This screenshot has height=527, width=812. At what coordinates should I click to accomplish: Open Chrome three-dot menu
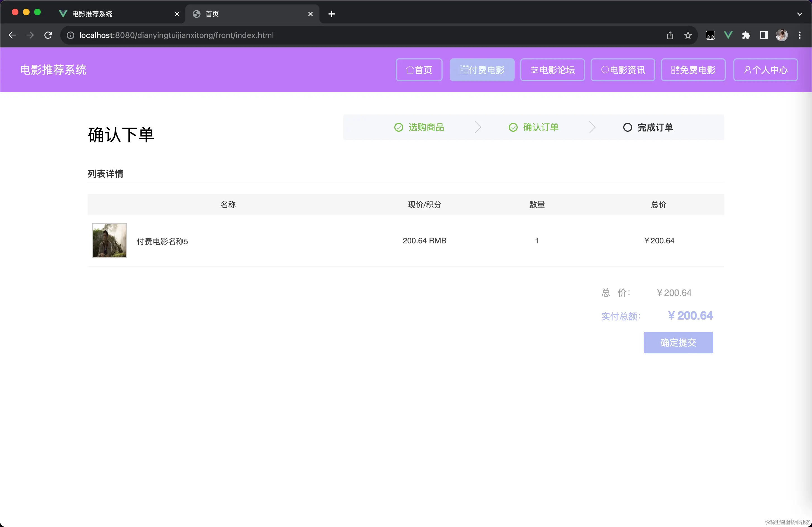pos(799,35)
